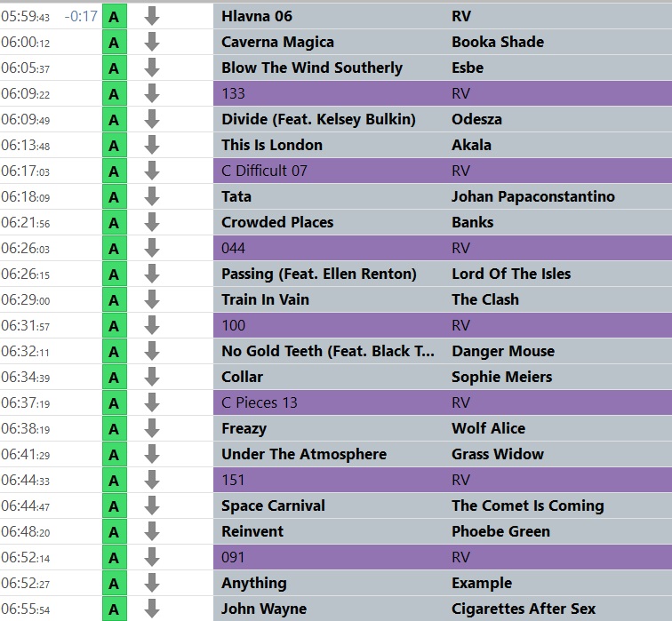Click the down arrow in the Reinvent row
The height and width of the screenshot is (621, 672).
pos(152,531)
